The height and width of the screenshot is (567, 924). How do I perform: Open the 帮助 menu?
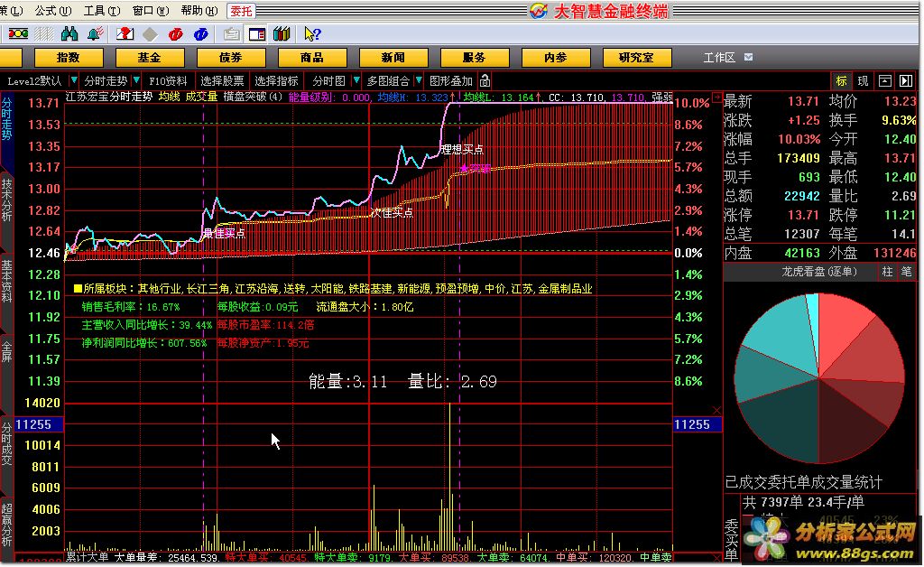[x=199, y=11]
